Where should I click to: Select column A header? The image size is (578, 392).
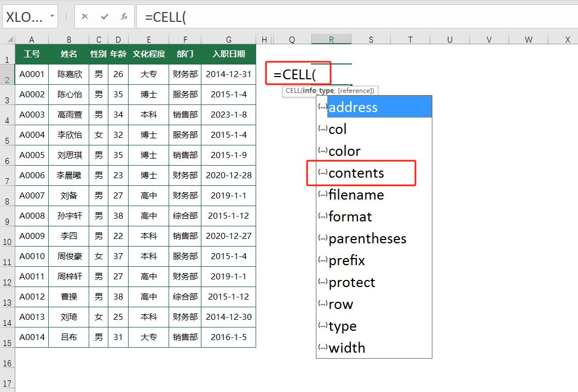click(x=32, y=39)
